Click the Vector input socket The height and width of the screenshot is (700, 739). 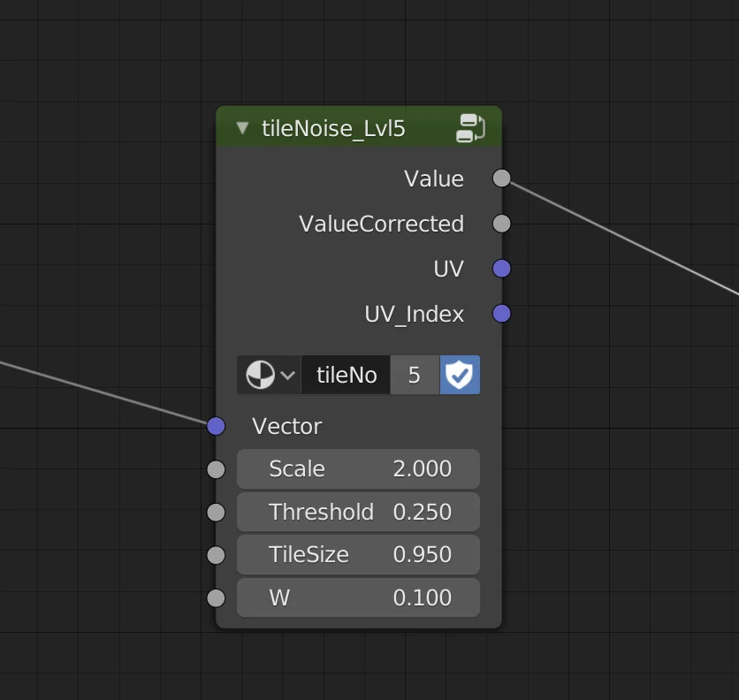[216, 426]
